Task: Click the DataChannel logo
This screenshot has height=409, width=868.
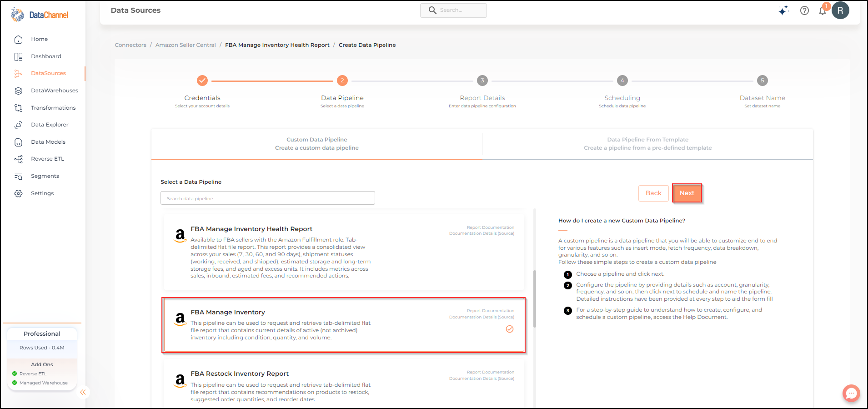Action: point(40,15)
